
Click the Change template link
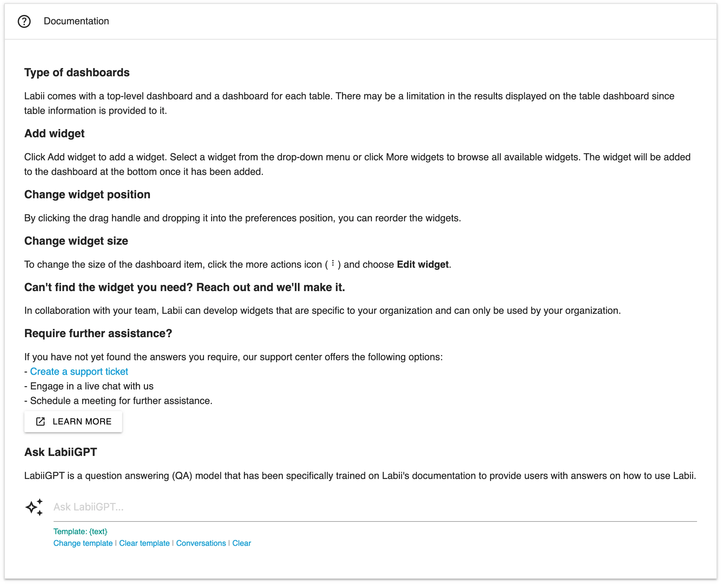coord(83,543)
